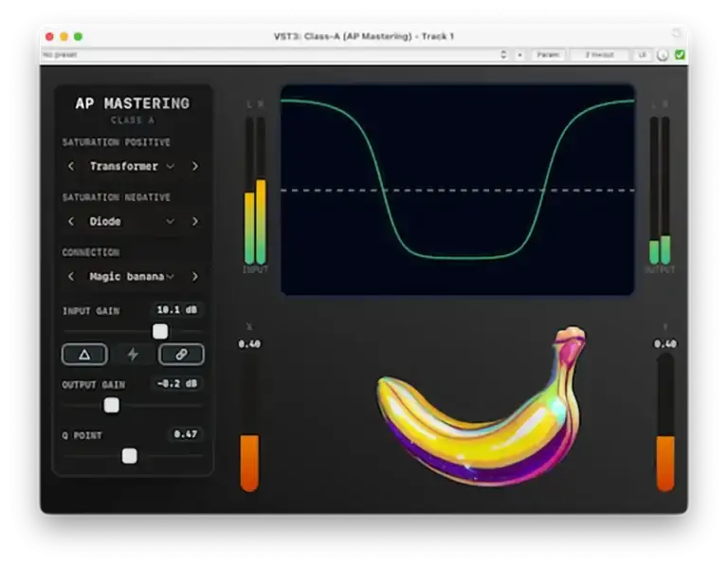The image size is (728, 567).
Task: Click the Y value 0.40 readout
Action: pyautogui.click(x=665, y=344)
